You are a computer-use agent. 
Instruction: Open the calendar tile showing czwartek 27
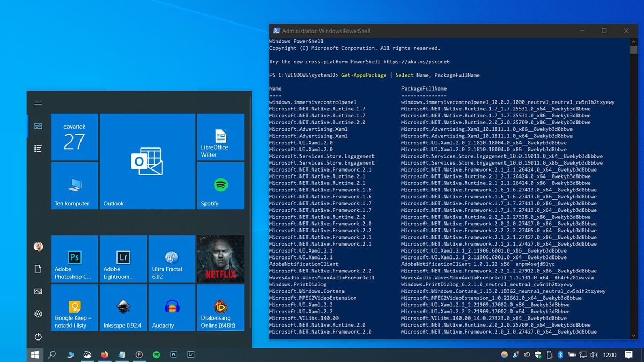point(74,137)
